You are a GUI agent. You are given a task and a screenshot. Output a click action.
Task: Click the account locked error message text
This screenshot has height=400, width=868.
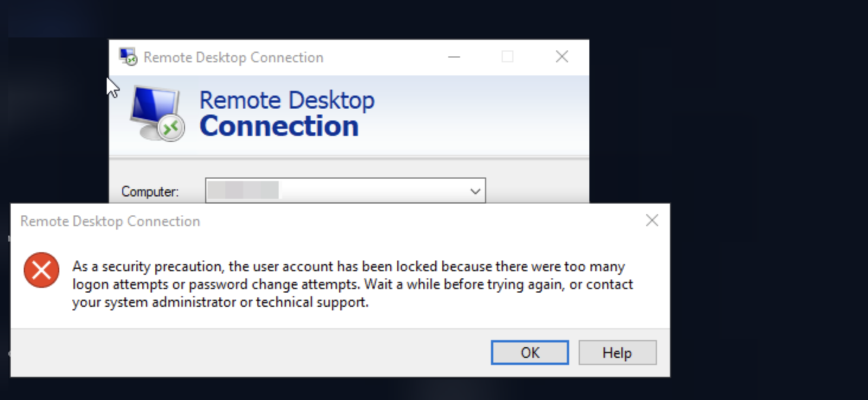tap(350, 284)
